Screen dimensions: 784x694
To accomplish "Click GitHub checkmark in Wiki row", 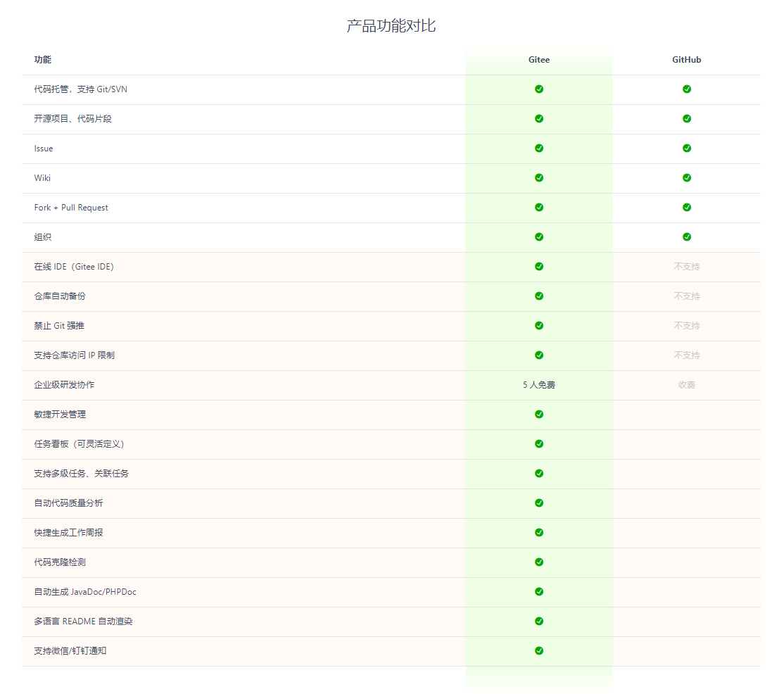I will [686, 177].
